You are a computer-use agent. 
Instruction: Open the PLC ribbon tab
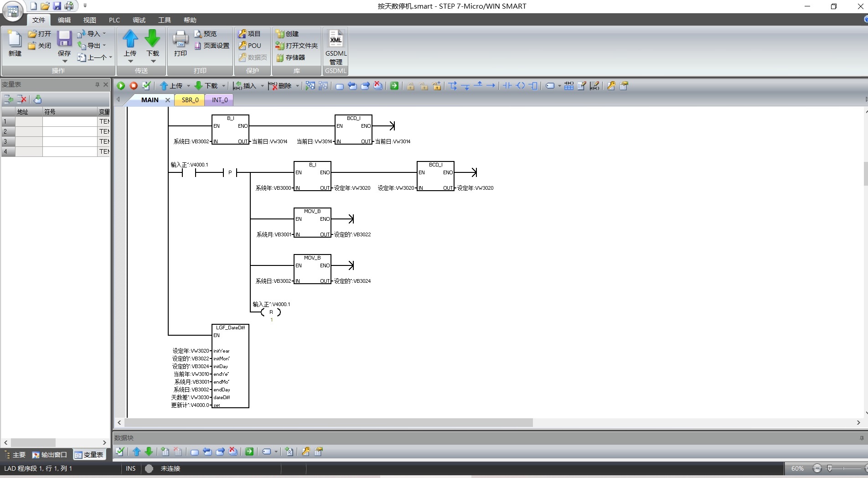(x=114, y=20)
